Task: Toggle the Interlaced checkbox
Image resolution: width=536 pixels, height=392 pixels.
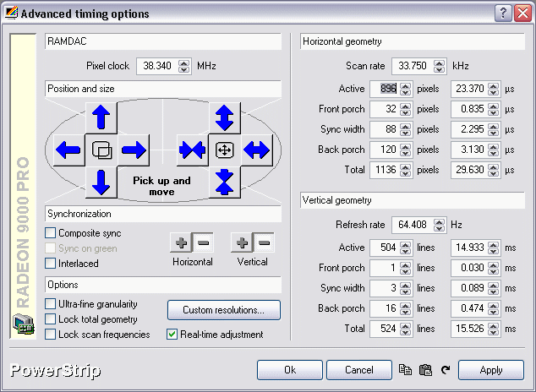Action: (51, 264)
